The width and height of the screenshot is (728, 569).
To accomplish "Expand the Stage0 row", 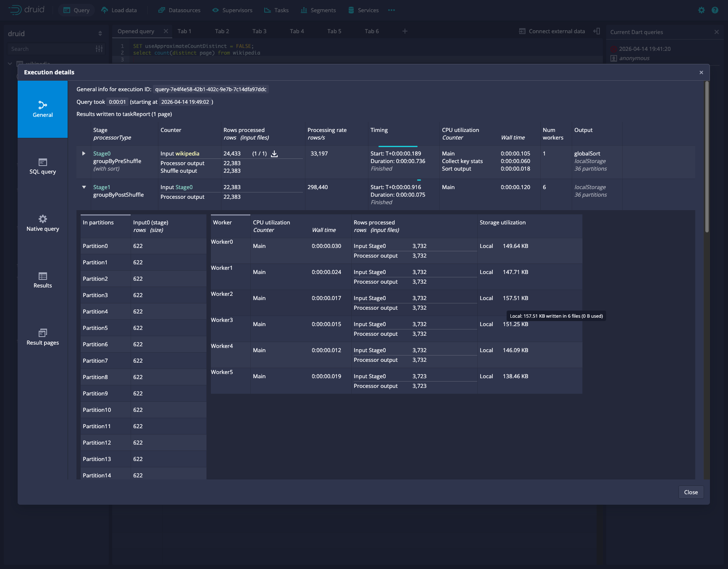I will pyautogui.click(x=84, y=153).
